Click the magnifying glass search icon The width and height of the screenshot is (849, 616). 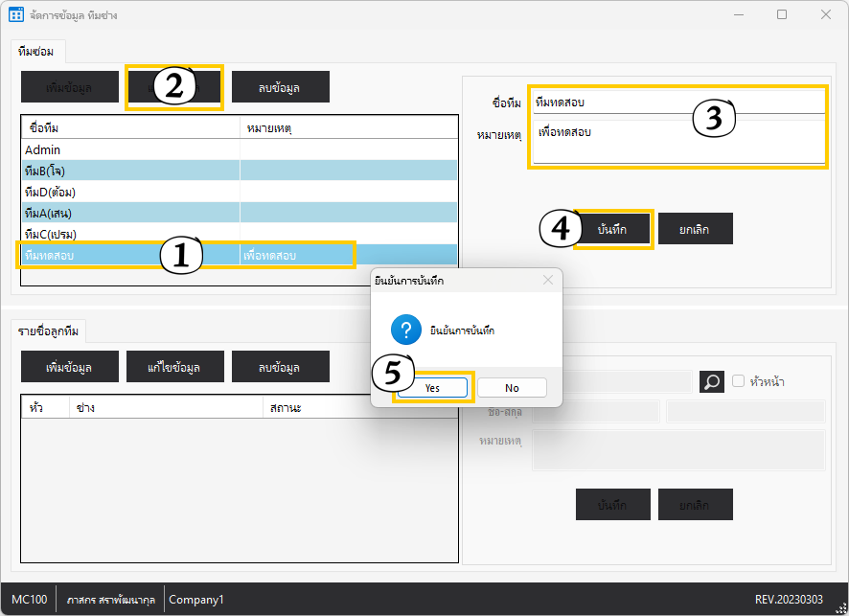pyautogui.click(x=712, y=381)
